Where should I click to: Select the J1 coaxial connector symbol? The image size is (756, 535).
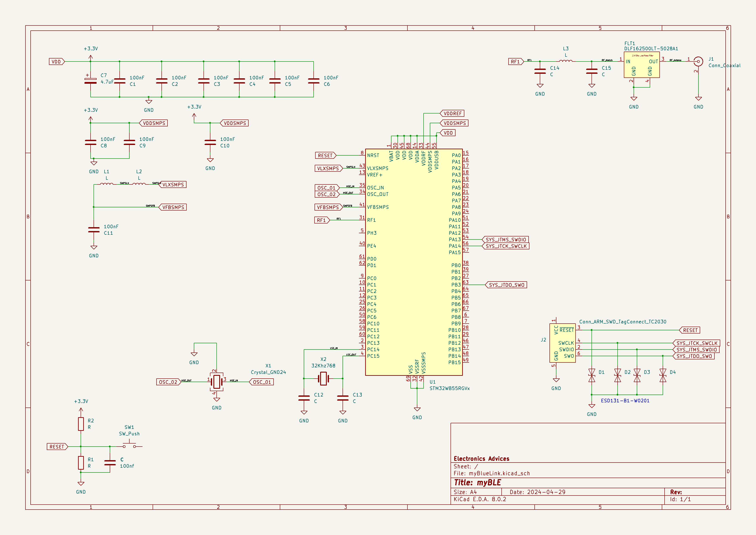(698, 61)
